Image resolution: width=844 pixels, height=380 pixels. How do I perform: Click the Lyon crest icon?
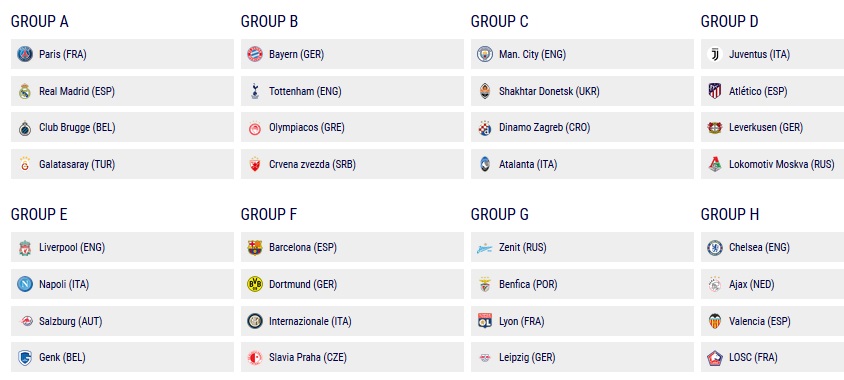[x=484, y=321]
